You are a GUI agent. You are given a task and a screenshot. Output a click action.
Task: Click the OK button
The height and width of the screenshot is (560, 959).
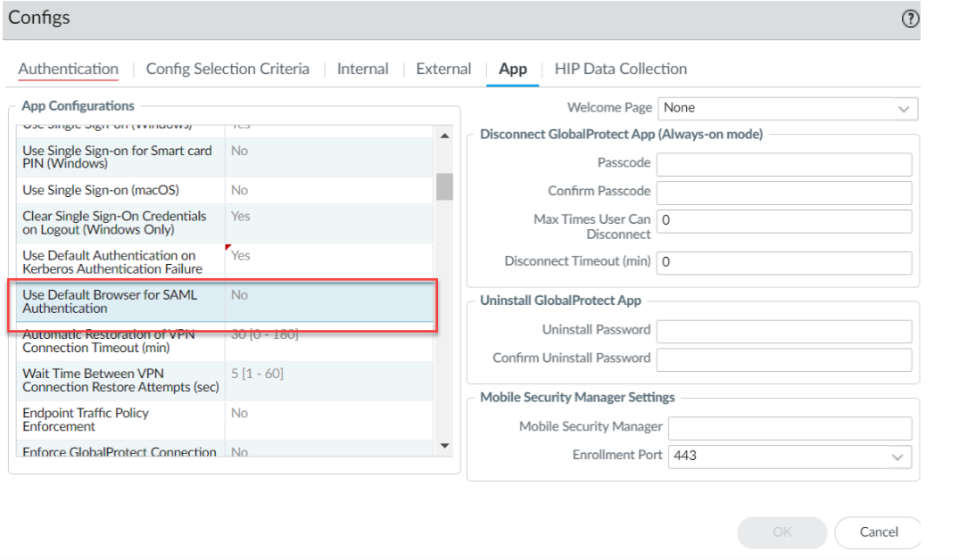point(781,531)
